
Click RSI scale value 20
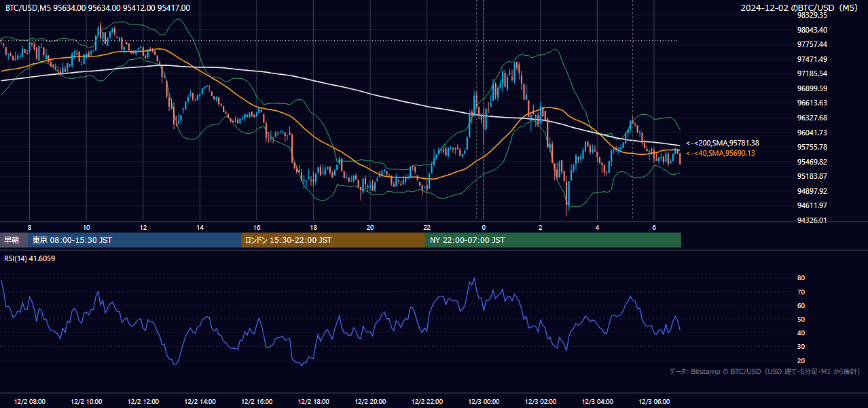(801, 360)
